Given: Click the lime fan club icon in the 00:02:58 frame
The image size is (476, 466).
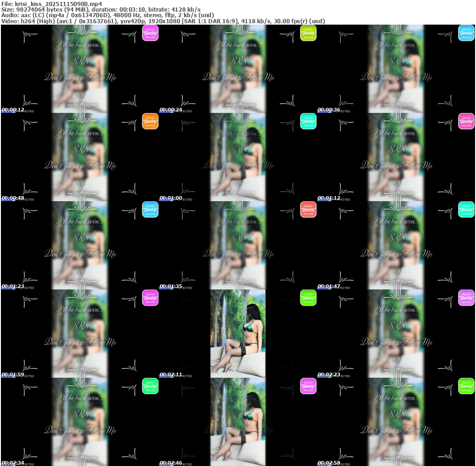Looking at the screenshot, I should pos(466,386).
